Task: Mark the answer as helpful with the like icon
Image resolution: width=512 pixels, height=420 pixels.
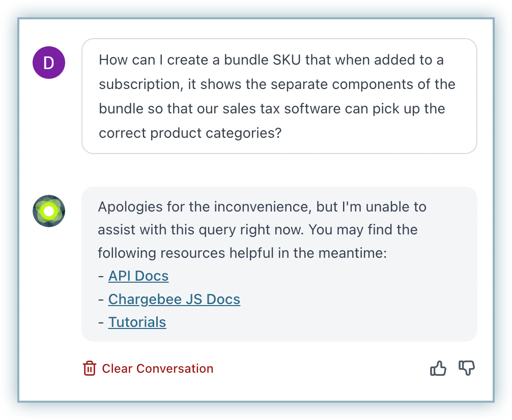Action: click(438, 369)
